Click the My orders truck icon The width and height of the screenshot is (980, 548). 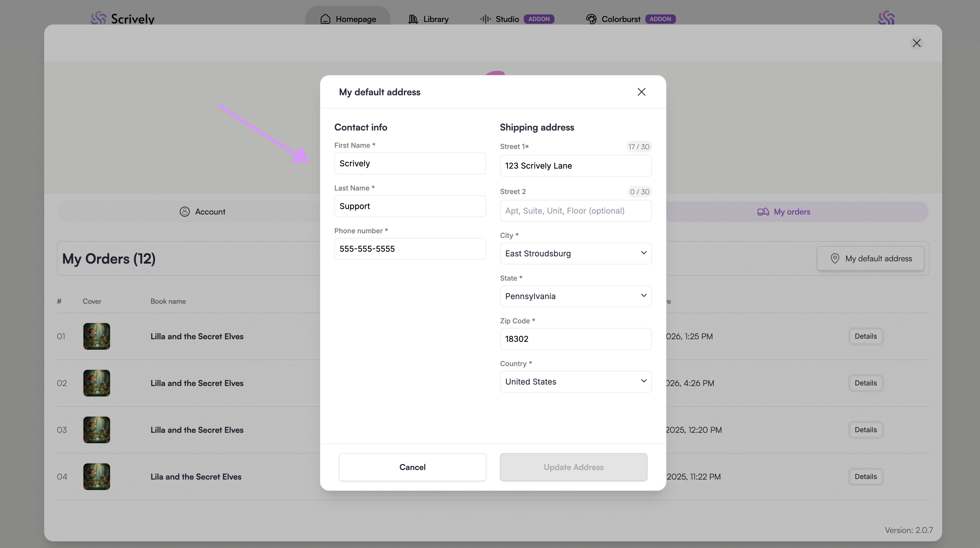pyautogui.click(x=763, y=212)
